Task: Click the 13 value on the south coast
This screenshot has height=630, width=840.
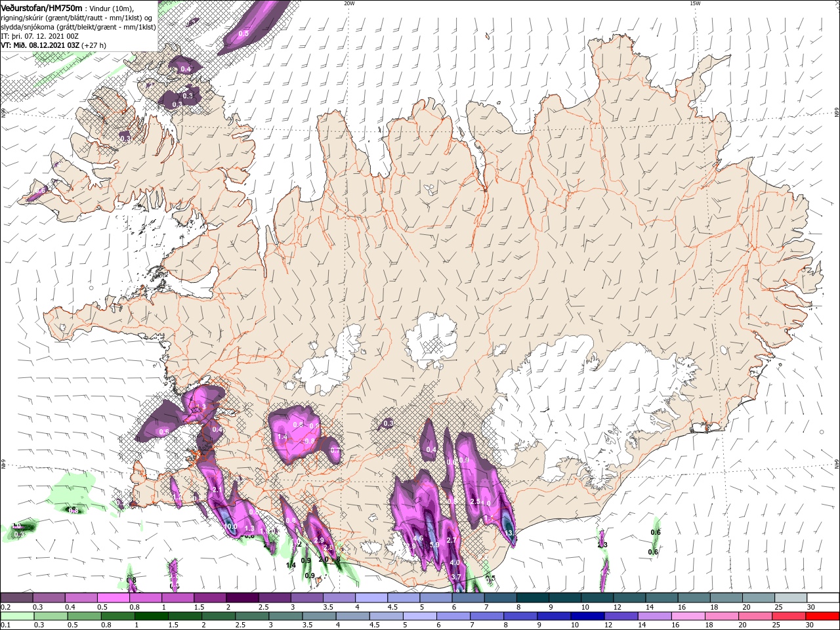Action: tap(510, 533)
